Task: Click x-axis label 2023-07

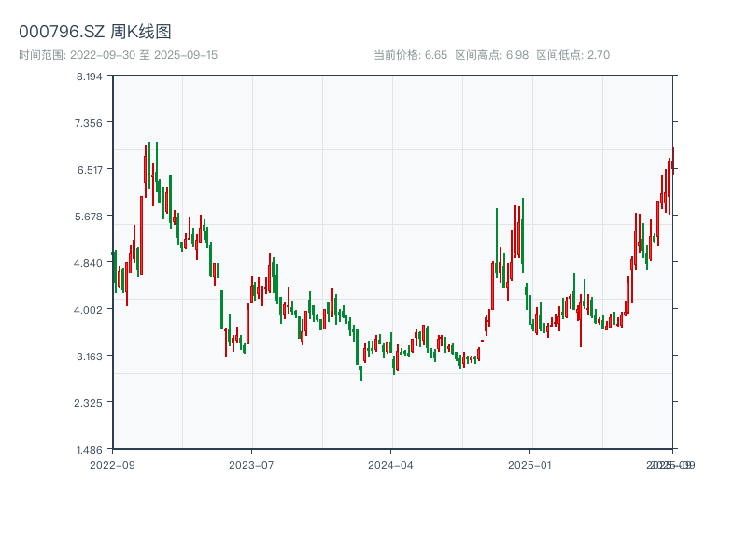Action: [251, 465]
